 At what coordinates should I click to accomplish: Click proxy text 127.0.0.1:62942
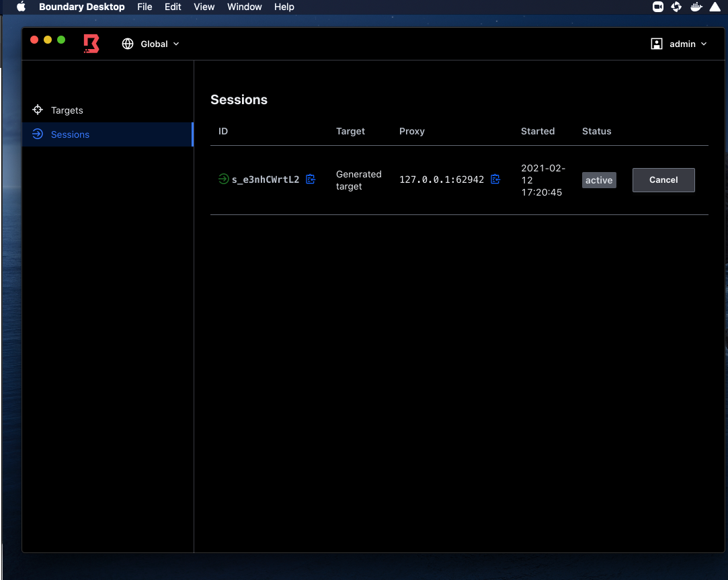(442, 179)
